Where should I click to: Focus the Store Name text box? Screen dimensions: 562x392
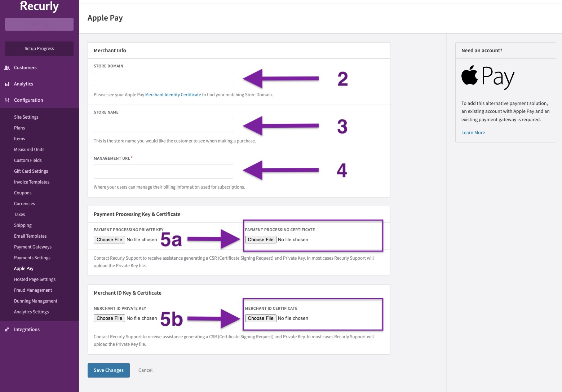coord(163,125)
